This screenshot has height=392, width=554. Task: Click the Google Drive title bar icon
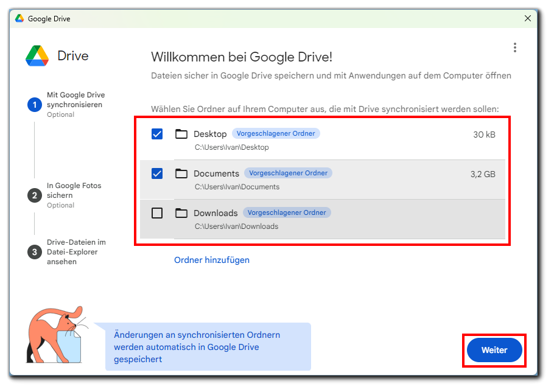19,18
